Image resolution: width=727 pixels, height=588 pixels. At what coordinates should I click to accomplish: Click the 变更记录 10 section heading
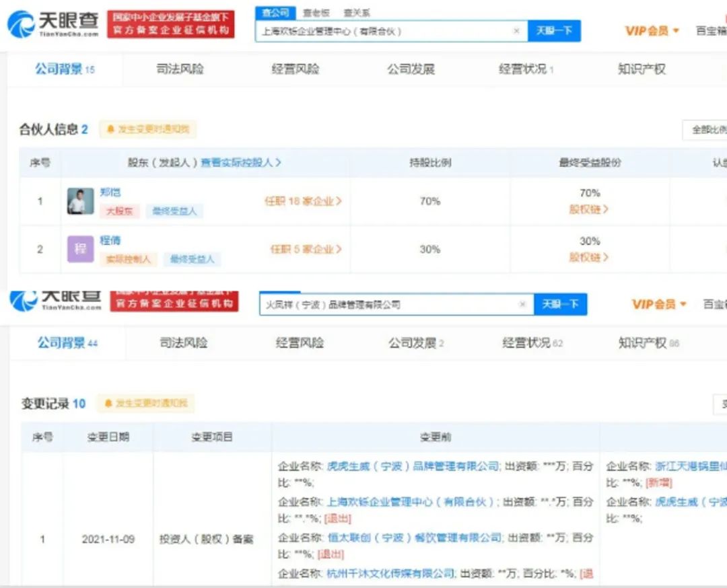tap(53, 404)
